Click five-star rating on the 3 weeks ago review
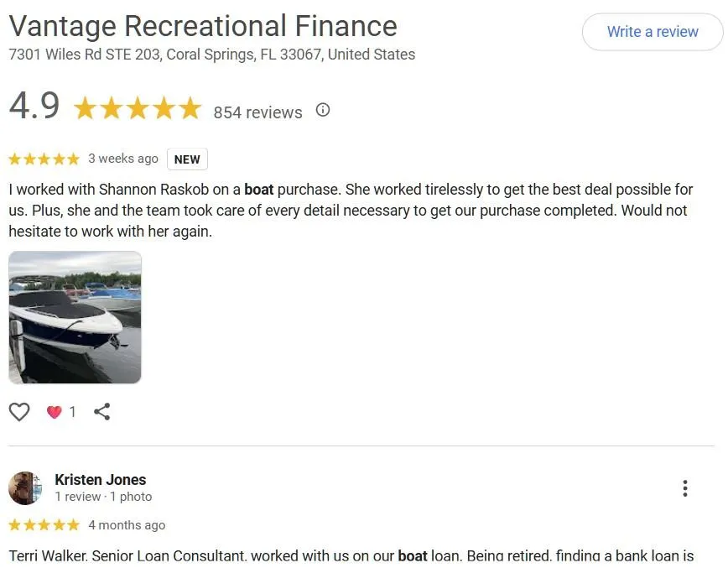Image resolution: width=728 pixels, height=568 pixels. click(44, 159)
